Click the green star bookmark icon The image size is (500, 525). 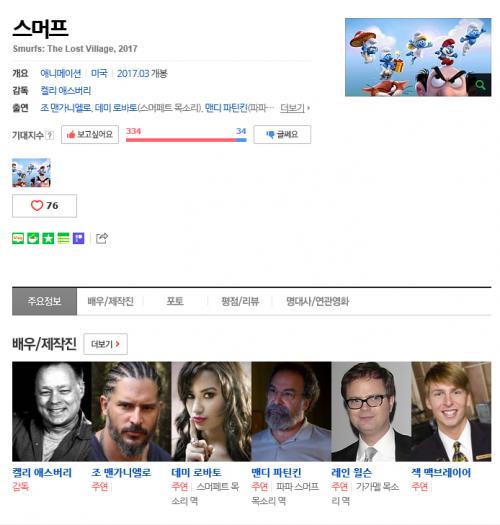(x=48, y=238)
